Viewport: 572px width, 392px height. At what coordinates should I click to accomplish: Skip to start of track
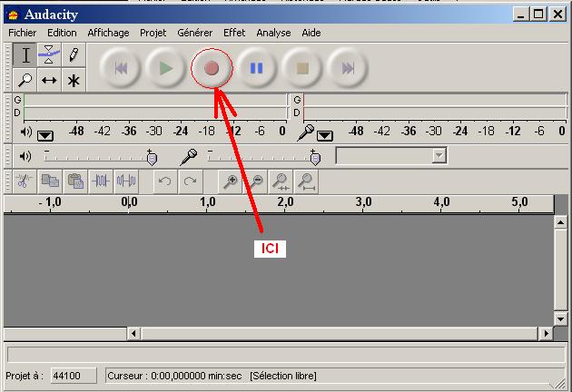pos(121,68)
